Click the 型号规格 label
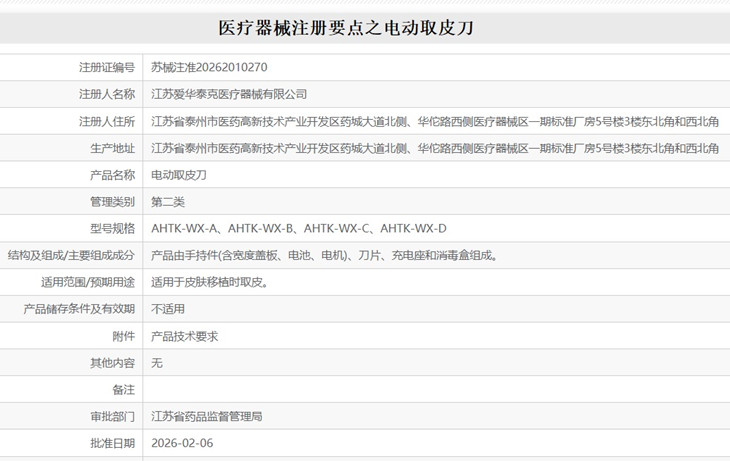The height and width of the screenshot is (461, 730). [x=112, y=229]
